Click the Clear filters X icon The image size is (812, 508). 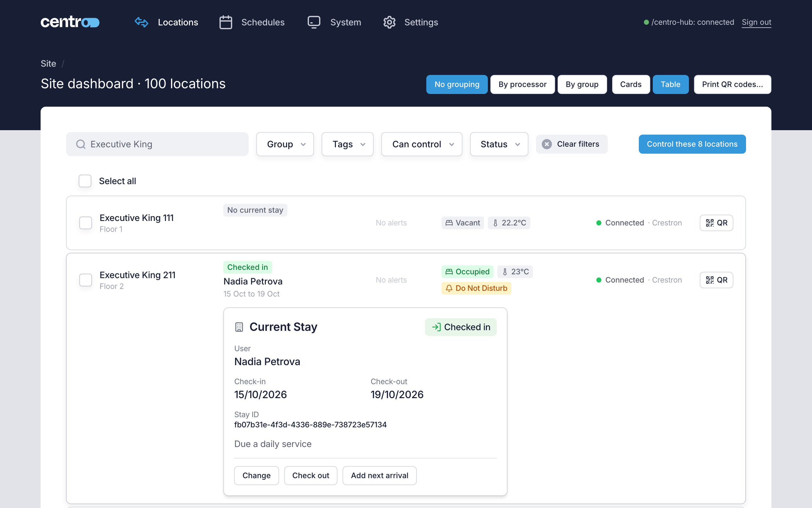pyautogui.click(x=547, y=144)
